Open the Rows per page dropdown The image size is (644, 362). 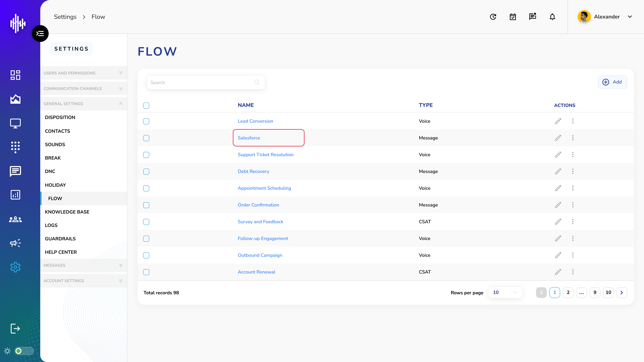point(505,293)
